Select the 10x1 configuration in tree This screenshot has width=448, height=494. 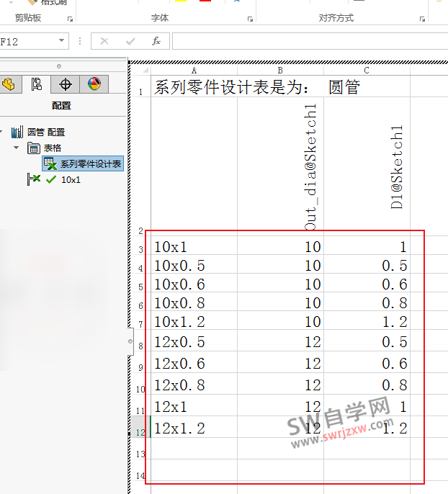[71, 179]
